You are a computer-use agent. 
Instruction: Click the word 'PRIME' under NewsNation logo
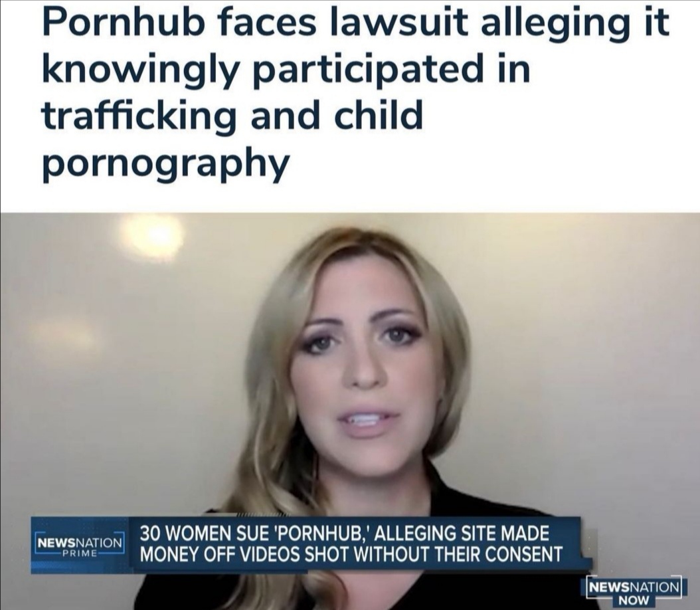[80, 554]
